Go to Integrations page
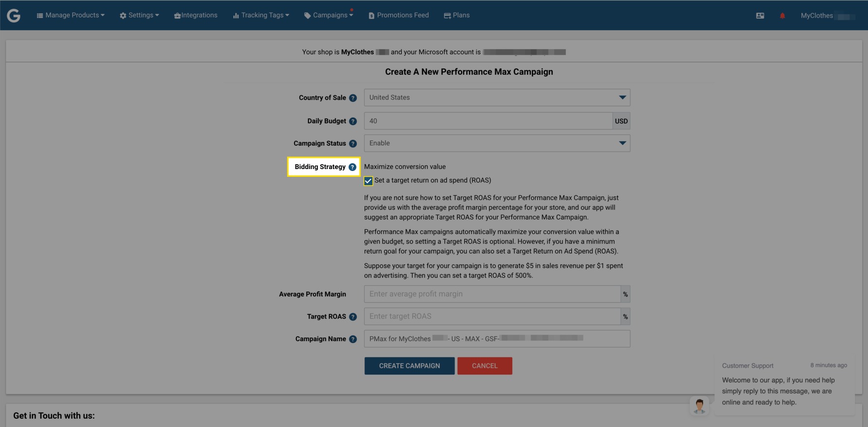Image resolution: width=868 pixels, height=427 pixels. [x=195, y=16]
